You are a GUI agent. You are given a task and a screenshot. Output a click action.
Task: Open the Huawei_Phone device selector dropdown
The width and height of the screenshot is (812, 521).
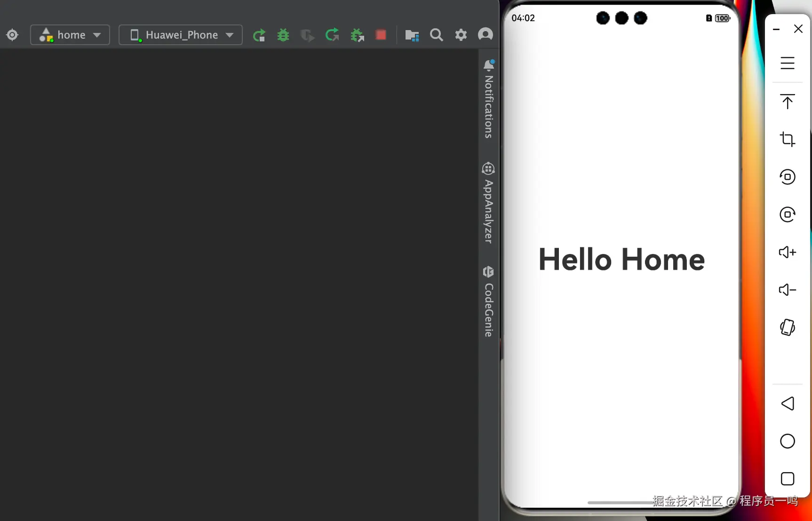click(x=181, y=35)
